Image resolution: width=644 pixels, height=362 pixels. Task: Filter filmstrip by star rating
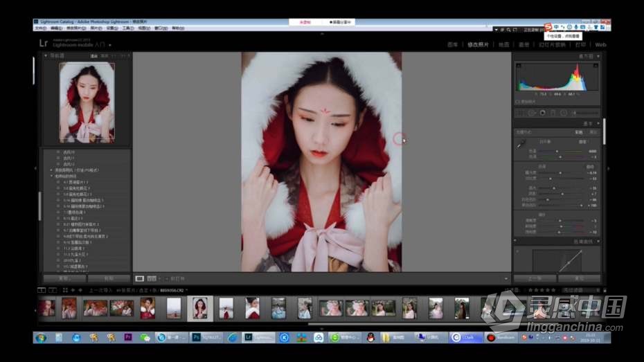(542, 290)
